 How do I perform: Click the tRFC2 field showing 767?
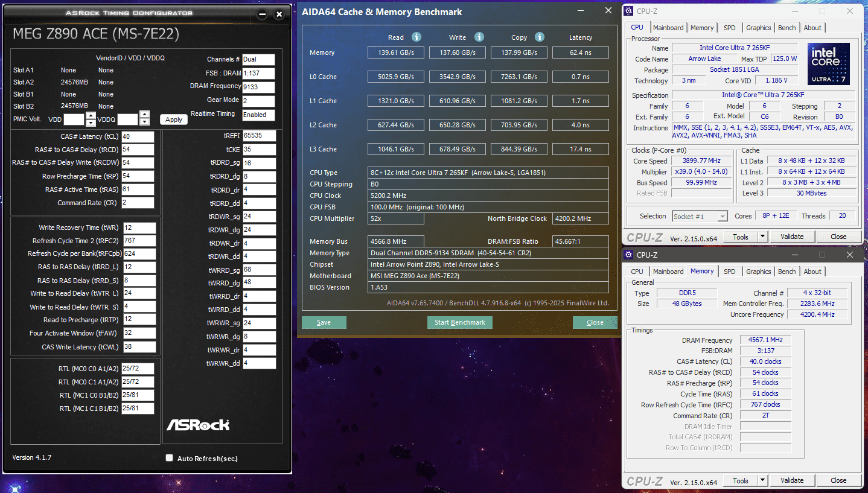(x=139, y=241)
